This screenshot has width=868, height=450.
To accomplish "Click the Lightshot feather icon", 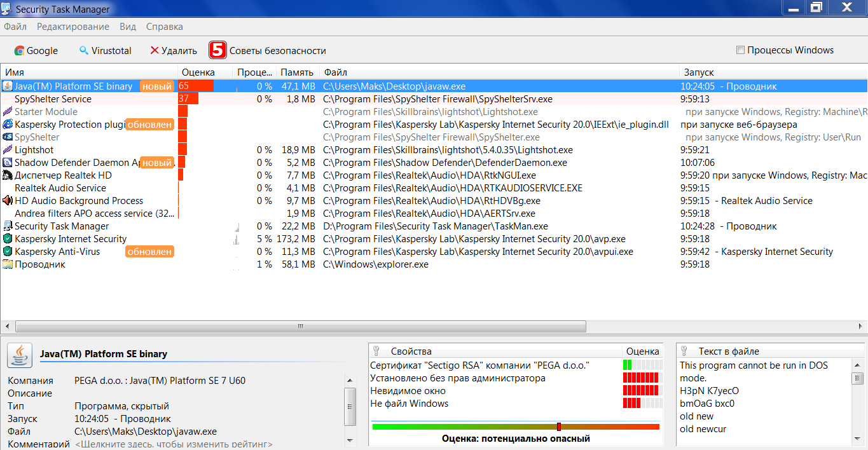I will coord(8,150).
